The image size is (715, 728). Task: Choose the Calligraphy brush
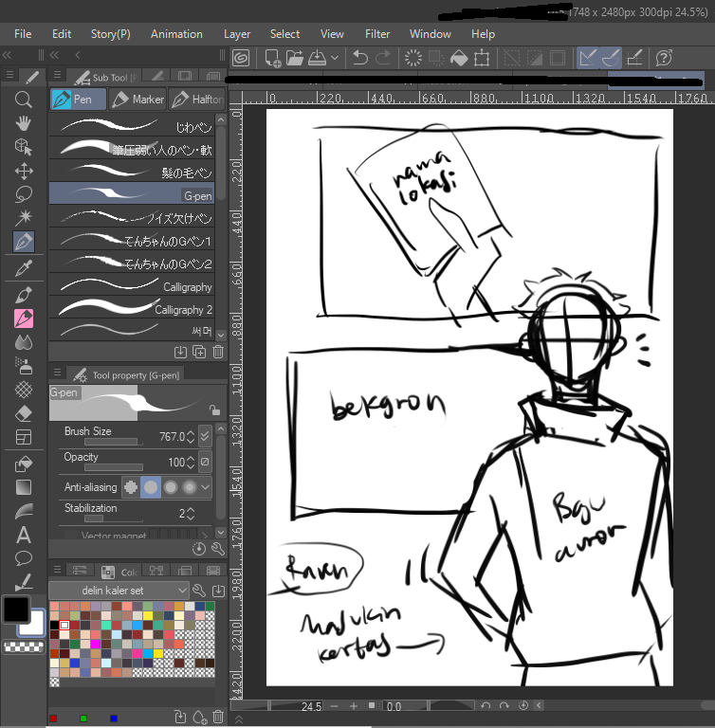pyautogui.click(x=132, y=284)
